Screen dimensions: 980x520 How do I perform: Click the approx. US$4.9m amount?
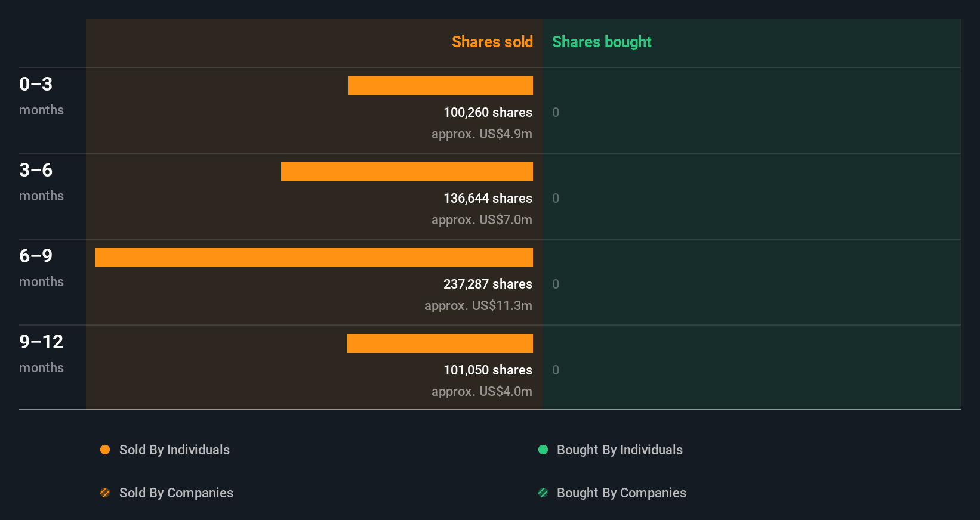click(x=482, y=134)
